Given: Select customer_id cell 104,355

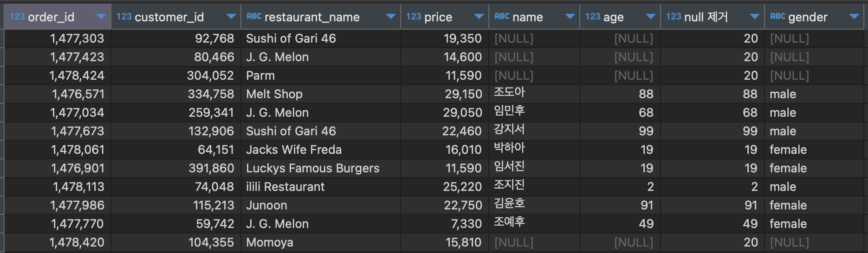Looking at the screenshot, I should pyautogui.click(x=176, y=242).
